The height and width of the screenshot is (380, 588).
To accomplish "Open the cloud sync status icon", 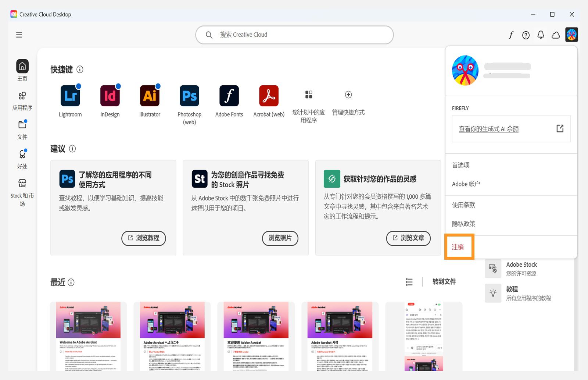I will tap(556, 35).
